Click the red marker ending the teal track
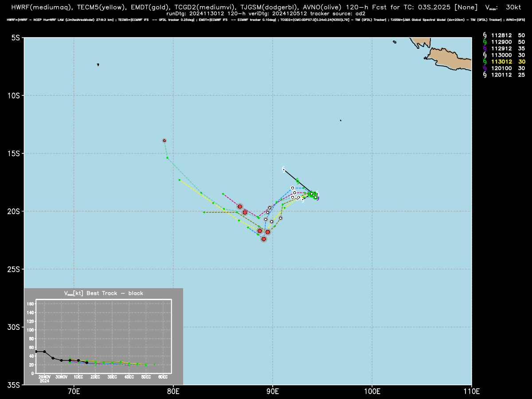This screenshot has height=399, width=532. tap(164, 141)
